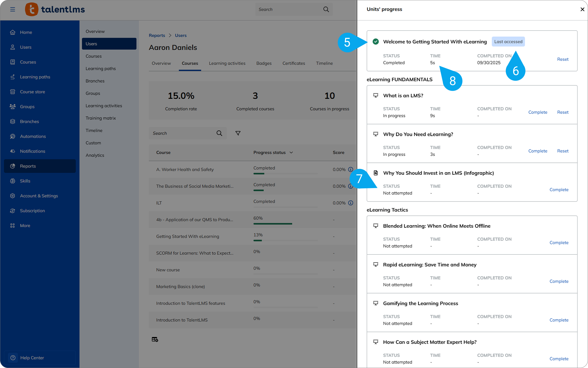Screen dimensions: 588x368
Task: Complete the Why You Should Invest infographic unit
Action: [559, 190]
